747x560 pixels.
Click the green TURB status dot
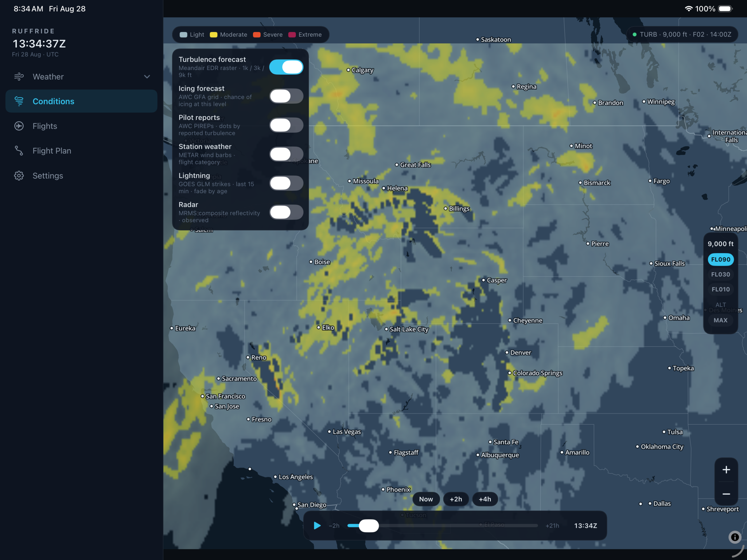pos(635,34)
